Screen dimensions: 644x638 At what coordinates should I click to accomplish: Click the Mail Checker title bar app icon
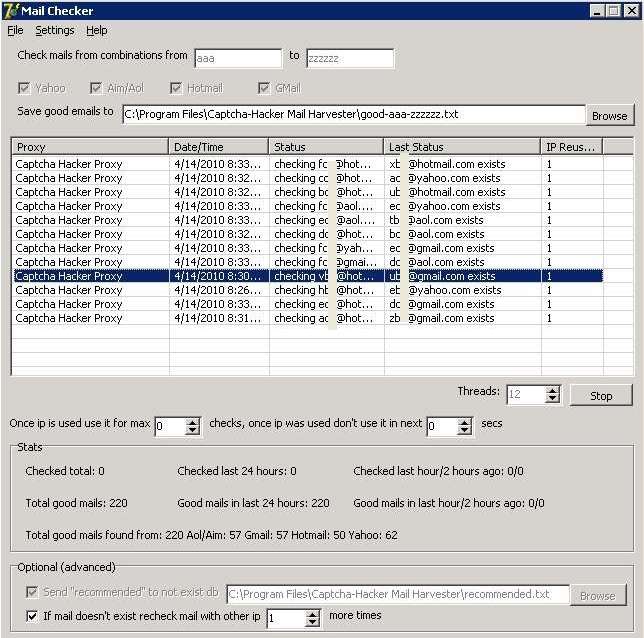tap(11, 11)
